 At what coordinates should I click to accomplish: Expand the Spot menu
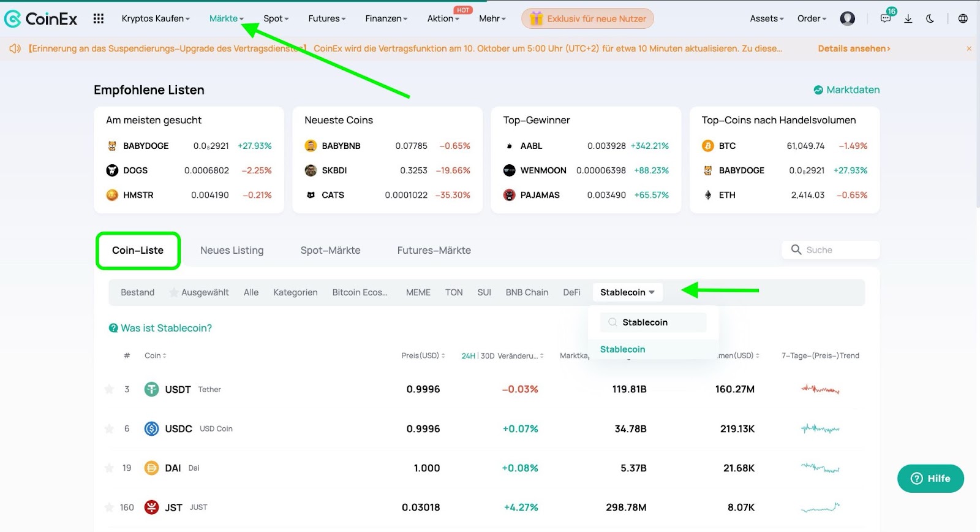click(276, 19)
